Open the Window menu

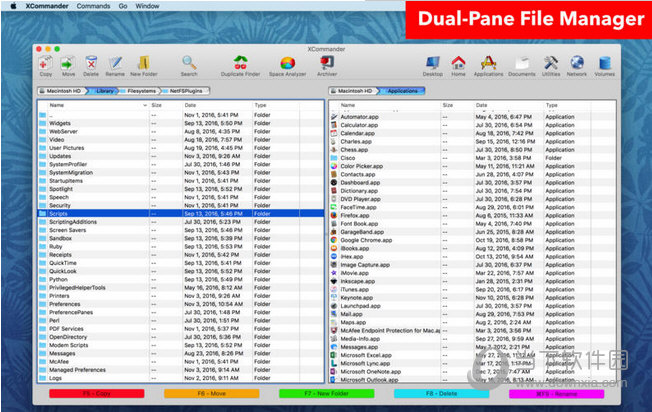(x=147, y=6)
